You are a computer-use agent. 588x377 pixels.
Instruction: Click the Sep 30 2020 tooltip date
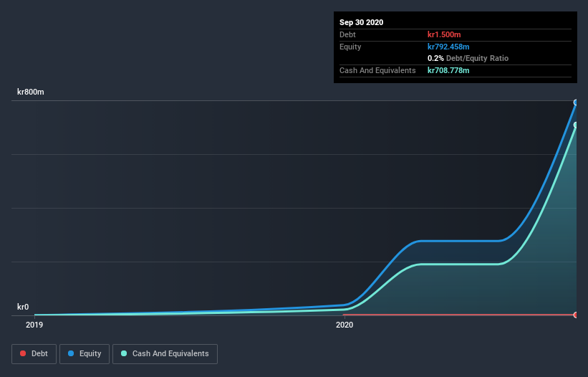tap(361, 22)
